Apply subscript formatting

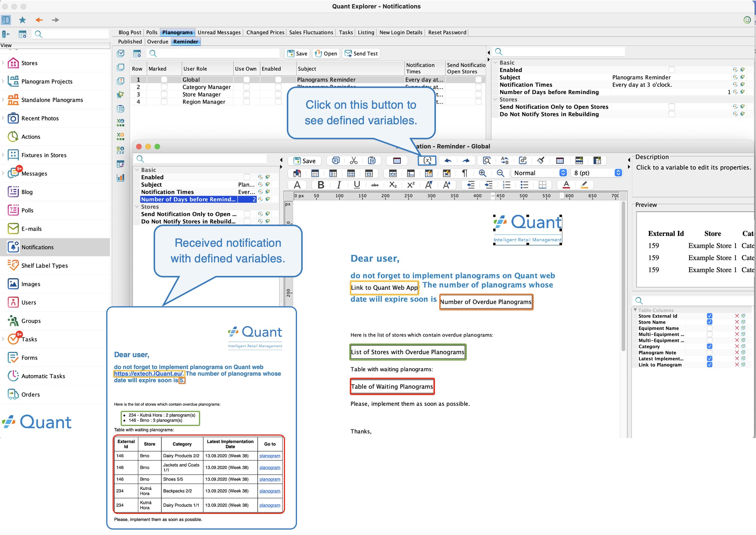point(393,185)
